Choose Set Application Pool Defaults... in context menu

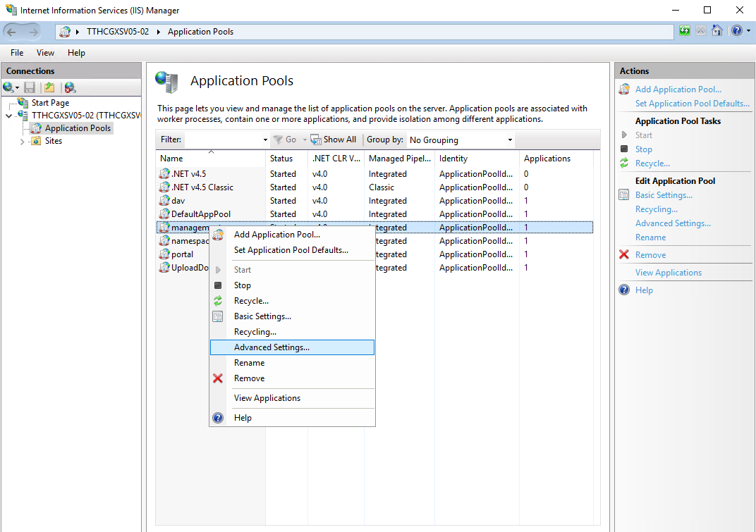[292, 250]
